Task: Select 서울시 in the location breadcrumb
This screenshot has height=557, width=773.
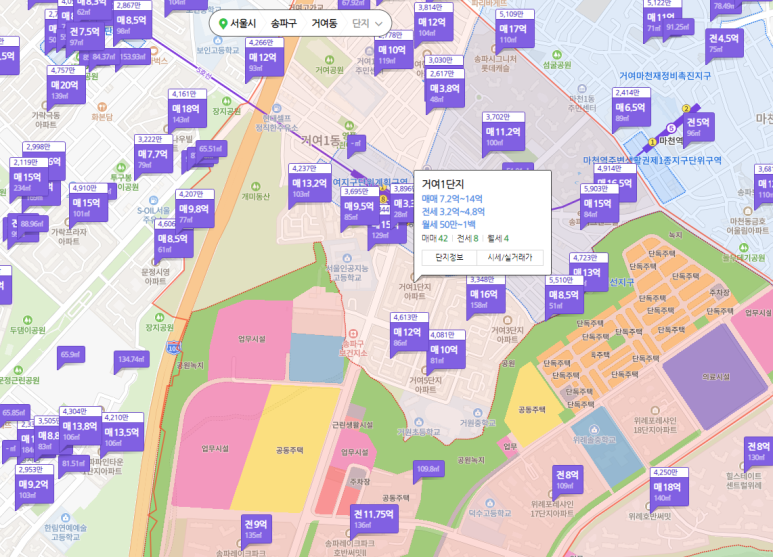Action: click(243, 23)
